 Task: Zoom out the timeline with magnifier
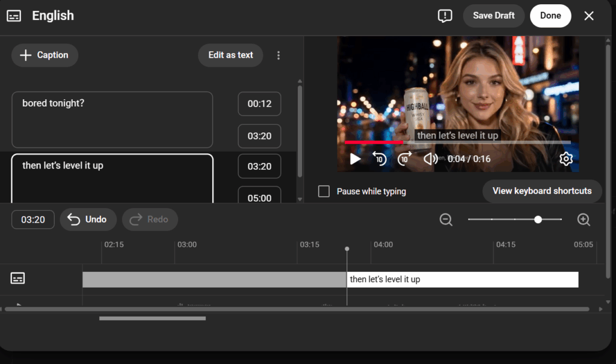(446, 220)
